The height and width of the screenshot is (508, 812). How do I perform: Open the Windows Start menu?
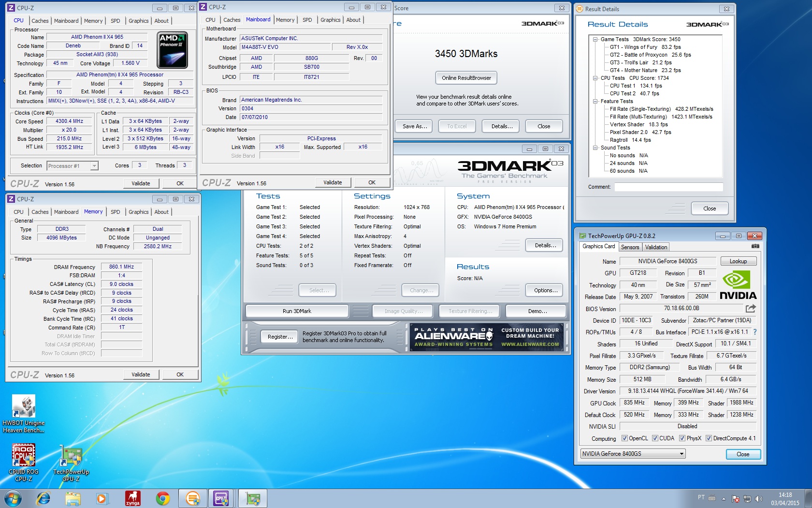[13, 498]
